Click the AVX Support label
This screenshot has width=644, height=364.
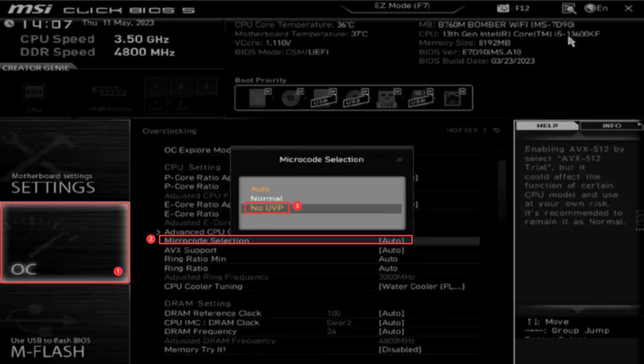[x=190, y=250]
